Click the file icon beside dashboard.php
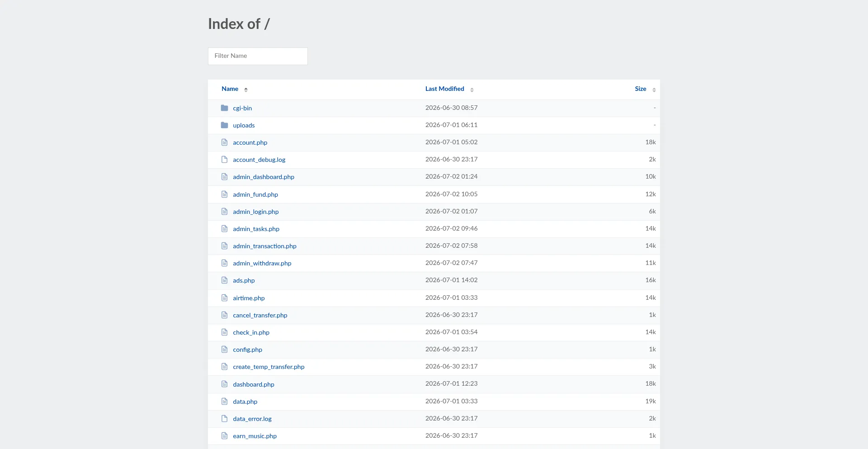This screenshot has height=449, width=868. (224, 384)
